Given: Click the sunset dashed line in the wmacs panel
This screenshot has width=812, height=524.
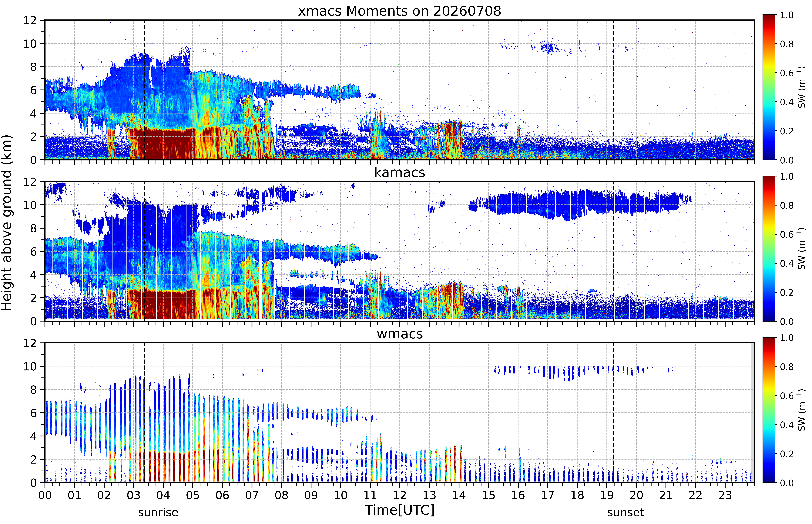Looking at the screenshot, I should (614, 413).
